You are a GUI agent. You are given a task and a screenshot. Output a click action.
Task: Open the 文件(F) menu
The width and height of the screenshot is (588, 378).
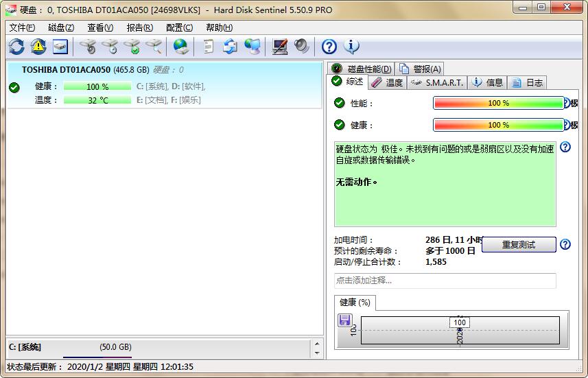pyautogui.click(x=22, y=27)
